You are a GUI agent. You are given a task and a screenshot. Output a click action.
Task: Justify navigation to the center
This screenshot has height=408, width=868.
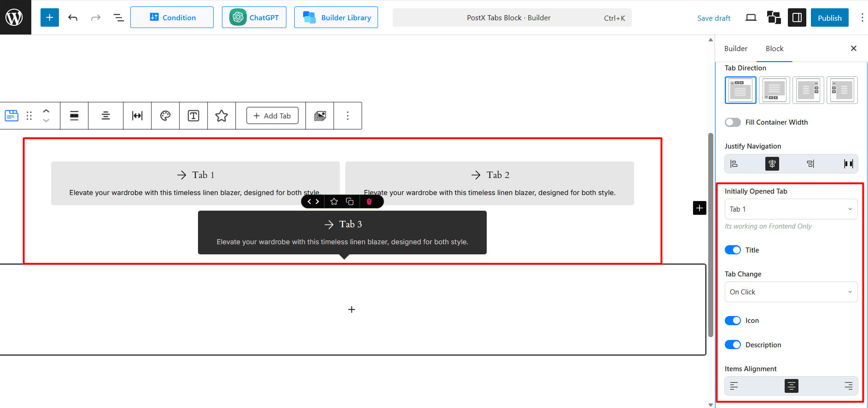tap(772, 164)
